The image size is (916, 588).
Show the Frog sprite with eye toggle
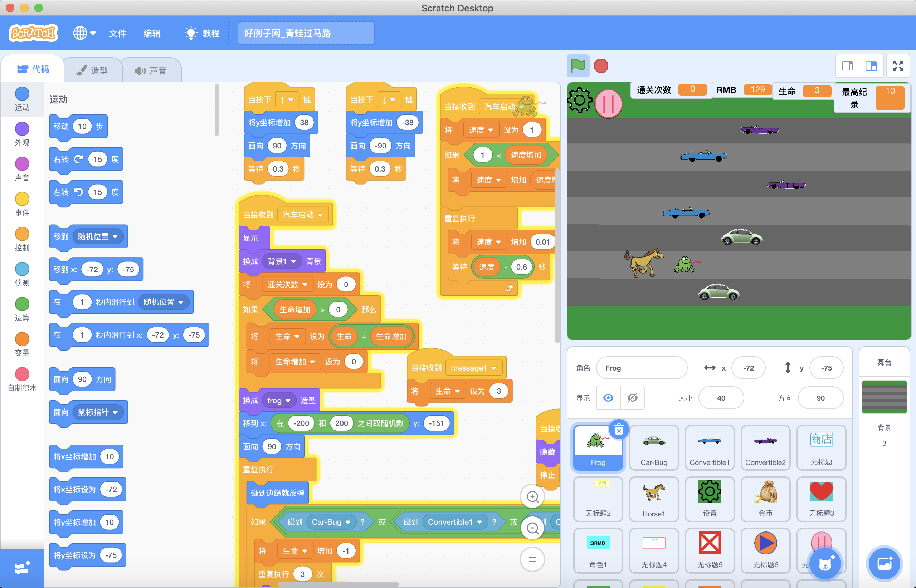pos(608,398)
